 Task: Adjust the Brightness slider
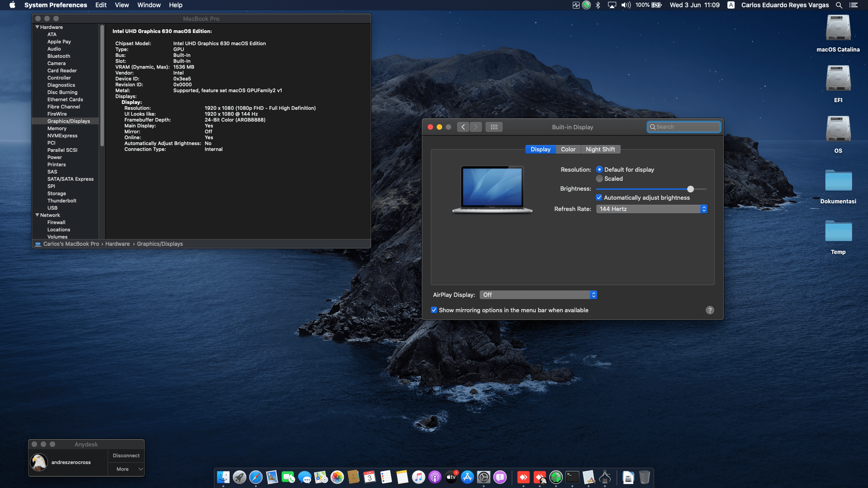click(690, 189)
